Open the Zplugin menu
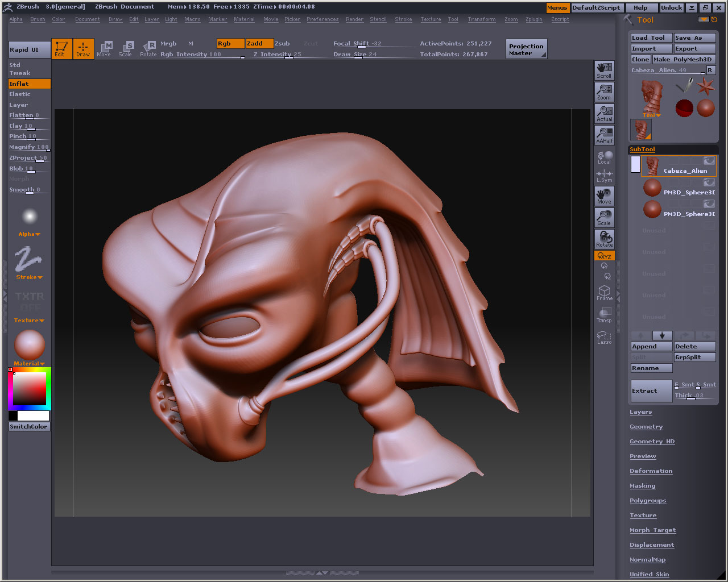Screen dimensions: 728x582 pos(533,19)
